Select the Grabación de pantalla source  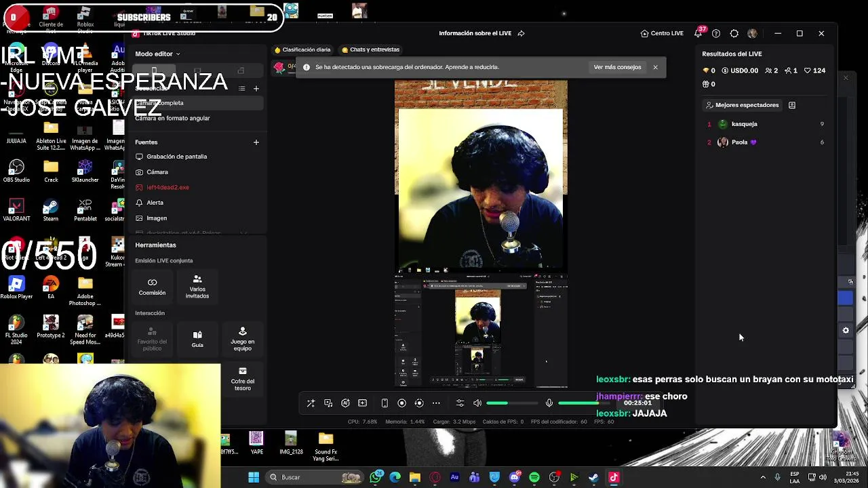(197, 157)
